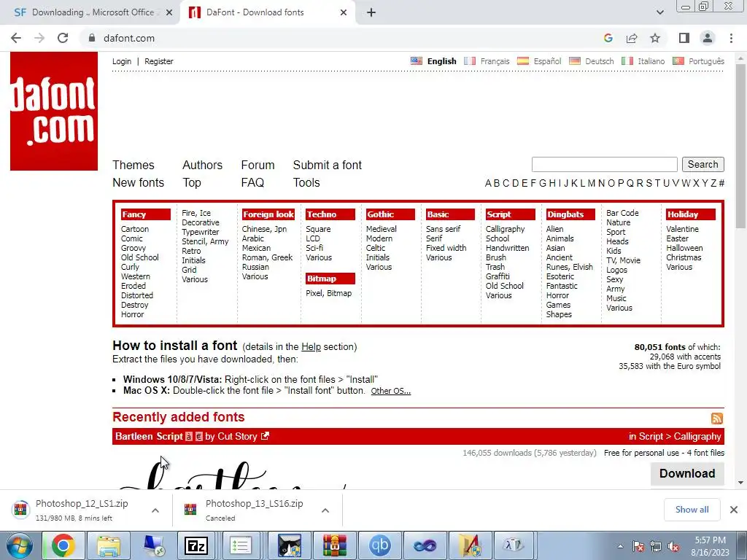Close the Downloading Microsoft Office tab
747x560 pixels.
[169, 12]
